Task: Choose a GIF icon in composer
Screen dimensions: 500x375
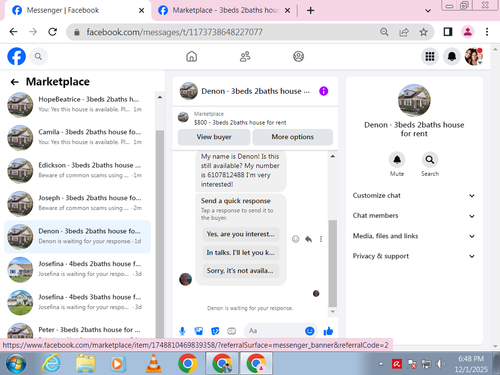Action: coord(232,331)
